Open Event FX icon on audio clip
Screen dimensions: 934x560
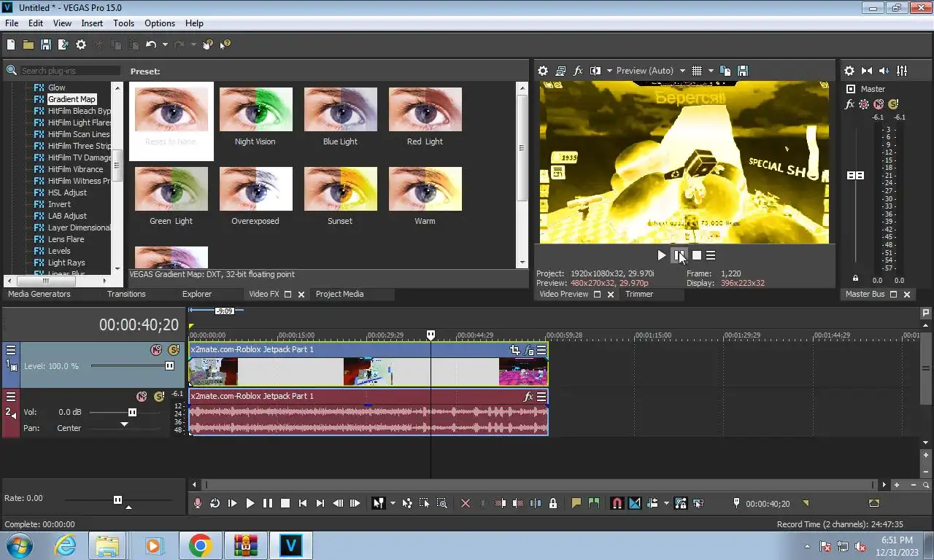coord(529,397)
